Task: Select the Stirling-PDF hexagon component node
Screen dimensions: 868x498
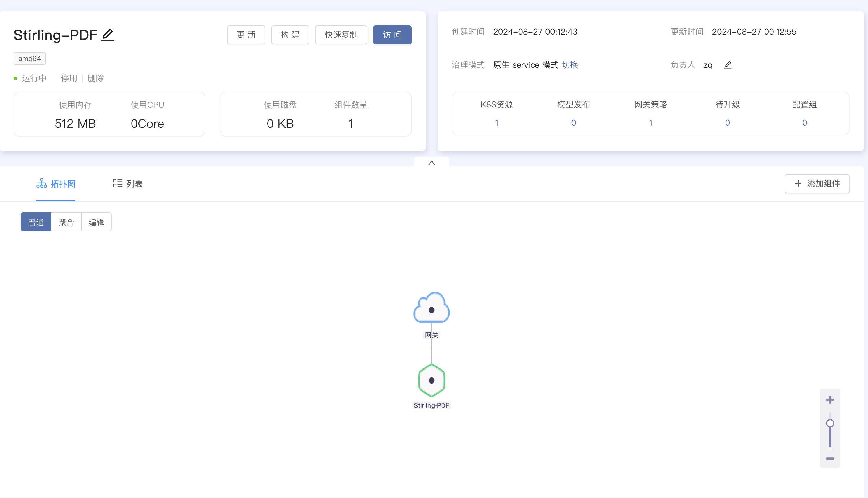Action: [431, 380]
